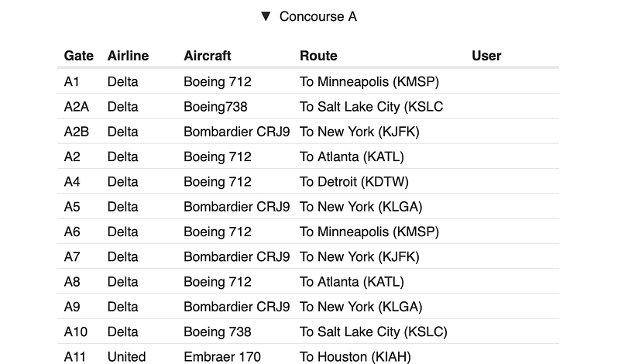Select the To Houston (KIAH) route
Screen dimensions: 635x364
tap(355, 356)
